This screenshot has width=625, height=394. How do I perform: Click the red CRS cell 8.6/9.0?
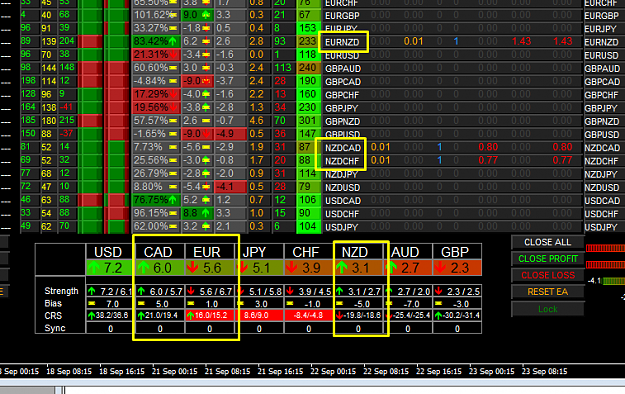pyautogui.click(x=259, y=315)
